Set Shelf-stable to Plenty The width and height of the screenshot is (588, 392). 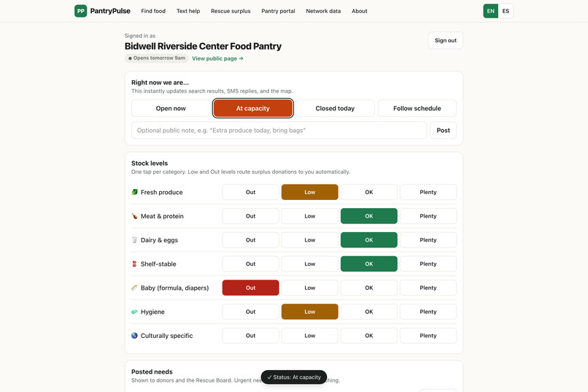tap(428, 264)
